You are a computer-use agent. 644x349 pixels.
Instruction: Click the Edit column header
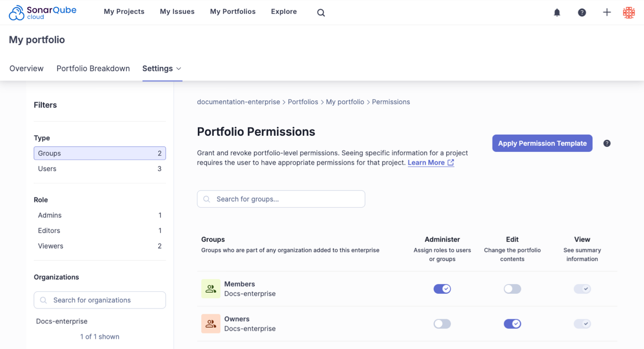tap(512, 239)
